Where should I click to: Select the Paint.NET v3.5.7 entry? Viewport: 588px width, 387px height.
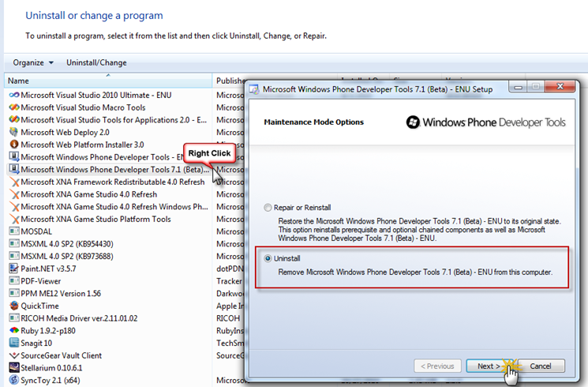coord(108,269)
